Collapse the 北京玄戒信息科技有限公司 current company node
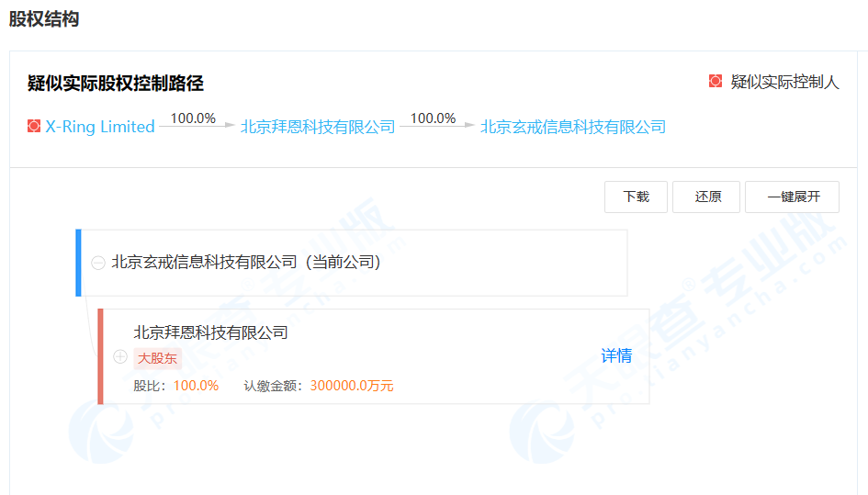Image resolution: width=868 pixels, height=495 pixels. click(98, 263)
